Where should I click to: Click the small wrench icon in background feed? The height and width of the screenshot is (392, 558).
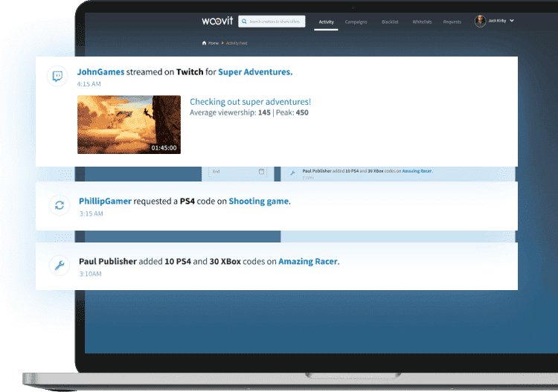[x=292, y=173]
